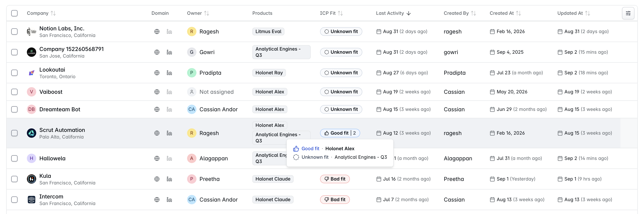Click Scrut Automation globe icon

157,133
